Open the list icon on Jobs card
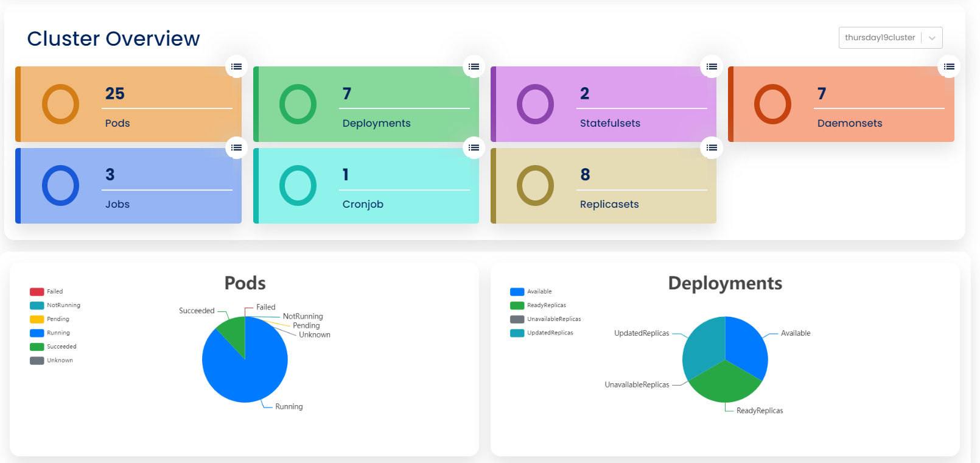The image size is (980, 463). 236,147
